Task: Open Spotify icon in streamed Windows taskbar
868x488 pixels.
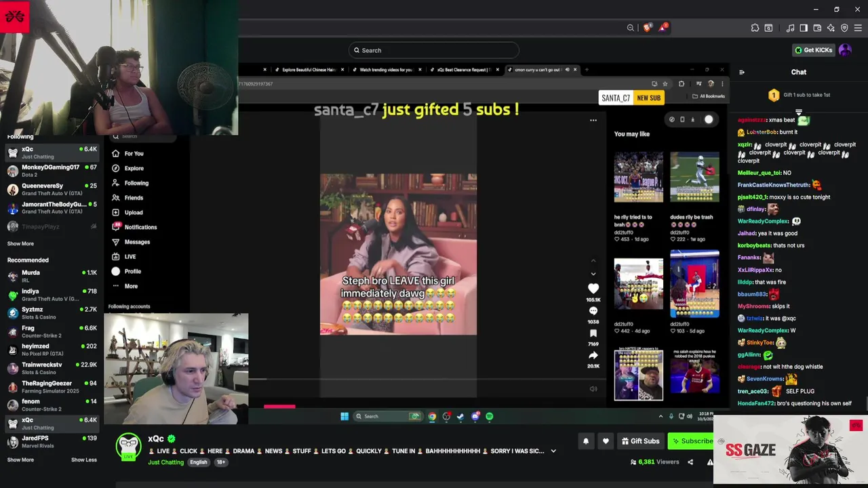Action: tap(490, 416)
